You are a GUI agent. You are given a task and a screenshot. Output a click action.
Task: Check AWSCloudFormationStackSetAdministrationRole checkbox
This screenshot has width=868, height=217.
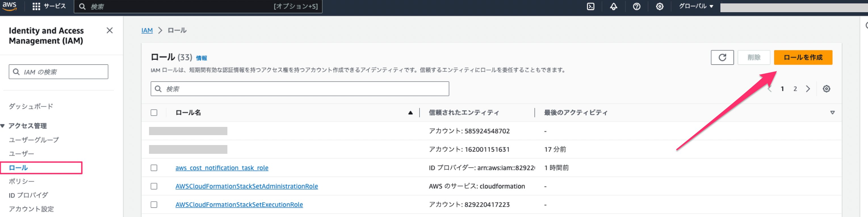coord(154,186)
